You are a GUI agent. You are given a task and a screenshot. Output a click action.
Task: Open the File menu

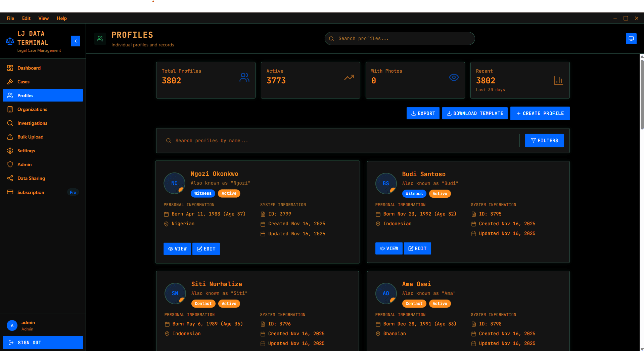click(x=10, y=18)
